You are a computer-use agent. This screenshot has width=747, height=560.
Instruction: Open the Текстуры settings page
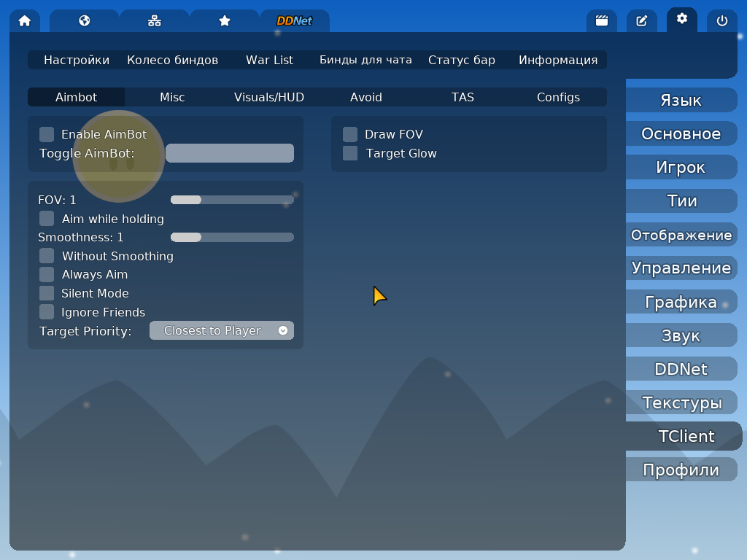681,402
